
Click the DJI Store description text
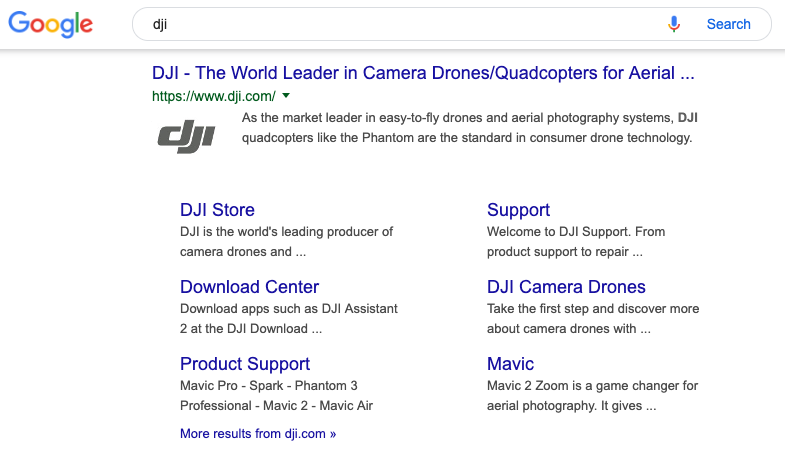point(286,242)
